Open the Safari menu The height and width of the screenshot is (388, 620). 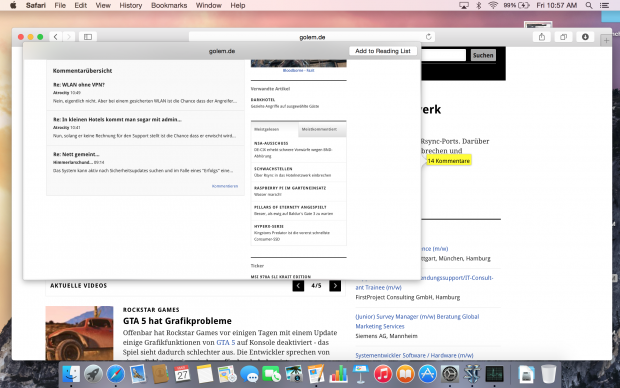(36, 5)
